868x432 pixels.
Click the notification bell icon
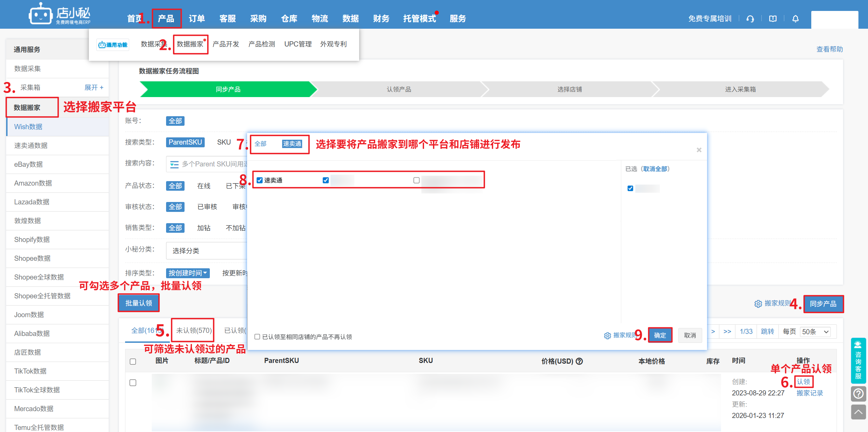click(796, 19)
